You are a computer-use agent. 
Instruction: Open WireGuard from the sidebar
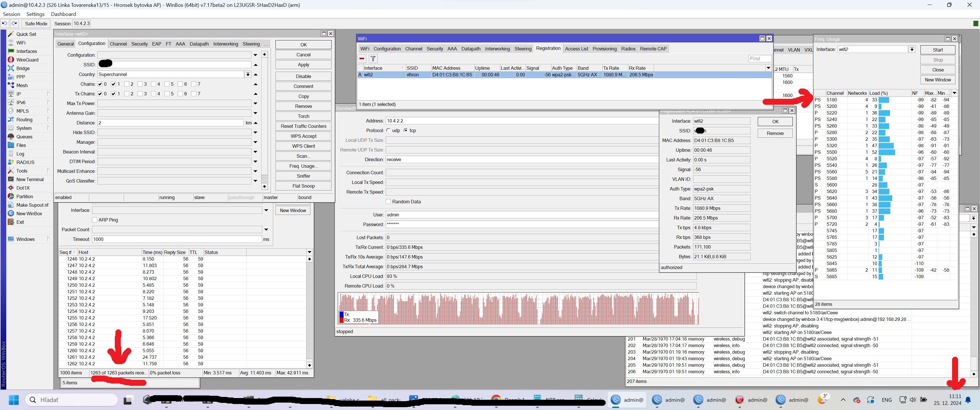tap(26, 60)
